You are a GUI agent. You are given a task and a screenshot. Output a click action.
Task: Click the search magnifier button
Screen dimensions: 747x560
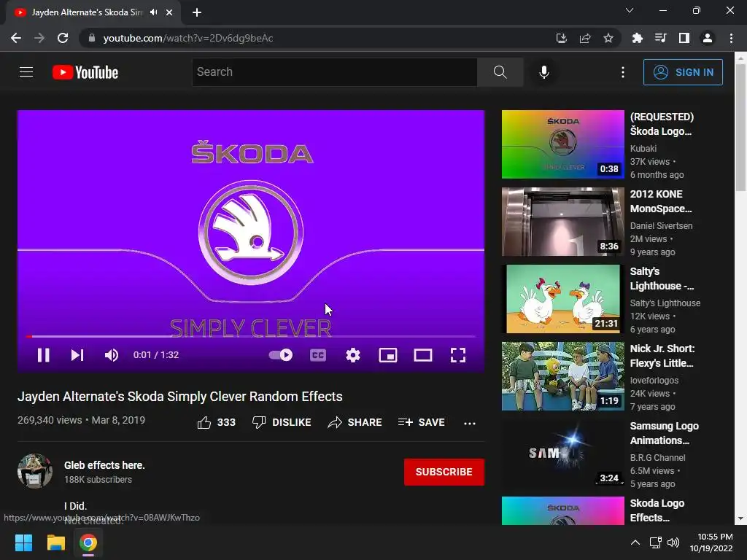pos(500,72)
